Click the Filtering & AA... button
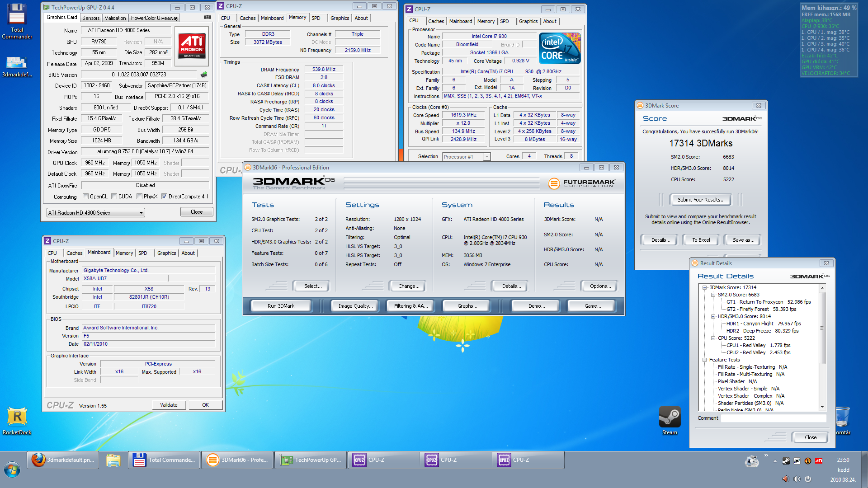This screenshot has height=488, width=868. [x=410, y=306]
